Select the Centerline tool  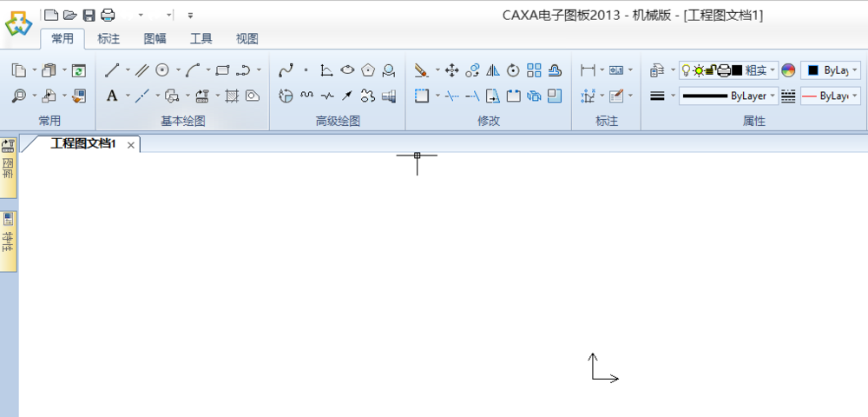pyautogui.click(x=142, y=96)
